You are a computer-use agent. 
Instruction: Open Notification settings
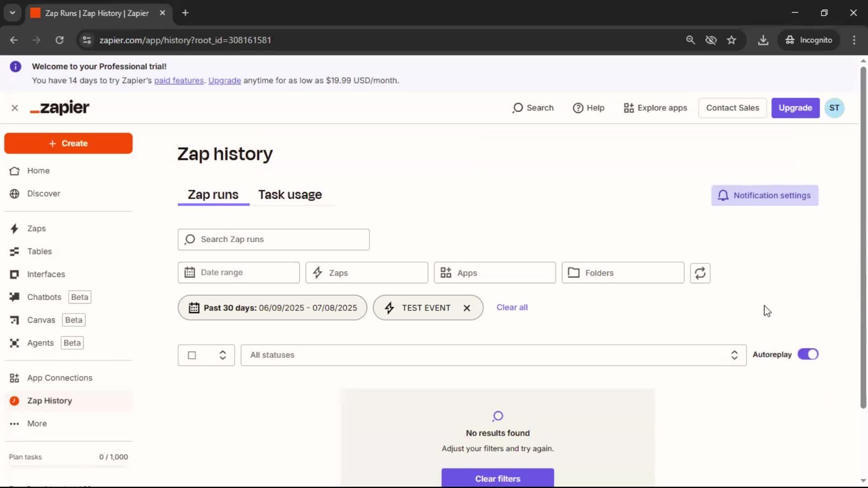764,196
